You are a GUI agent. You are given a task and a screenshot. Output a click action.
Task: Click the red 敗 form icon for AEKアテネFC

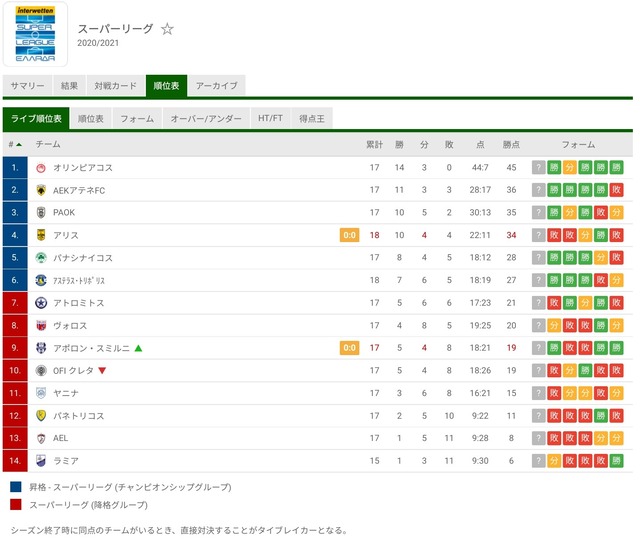(616, 190)
